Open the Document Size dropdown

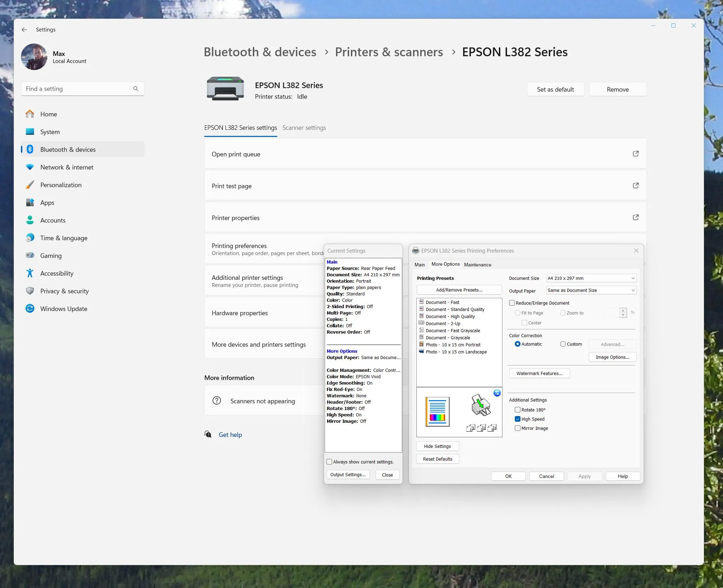pyautogui.click(x=591, y=278)
